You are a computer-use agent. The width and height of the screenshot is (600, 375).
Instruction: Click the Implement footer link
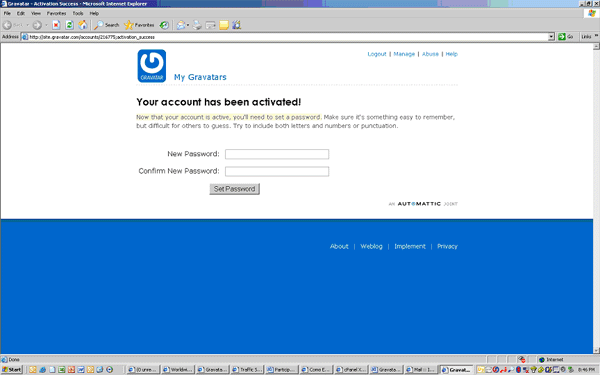(x=410, y=246)
